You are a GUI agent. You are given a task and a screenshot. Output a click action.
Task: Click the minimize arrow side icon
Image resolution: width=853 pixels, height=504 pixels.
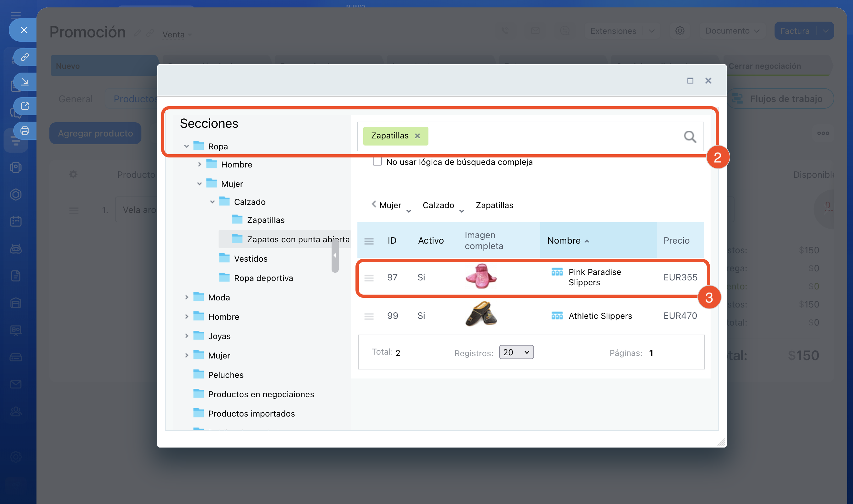tap(25, 82)
